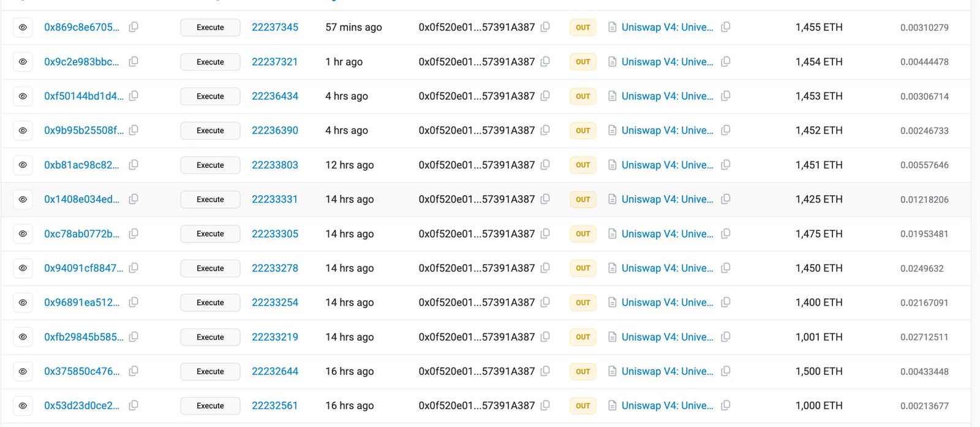Click Execute method badge for block 22233219
This screenshot has width=980, height=427.
click(x=210, y=337)
